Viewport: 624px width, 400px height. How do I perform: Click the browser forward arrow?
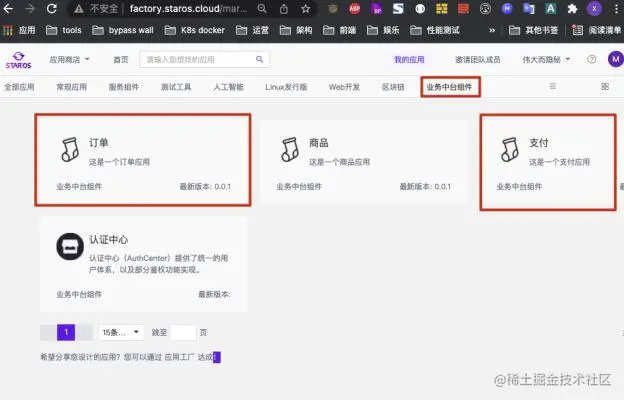pos(30,8)
